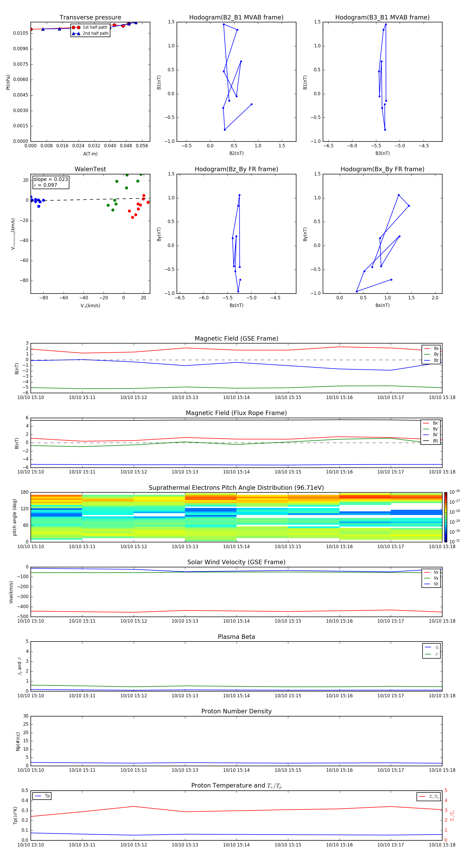
Task: Click 'Hodogram(Bx_By FR frame)' title
Action: coord(382,169)
